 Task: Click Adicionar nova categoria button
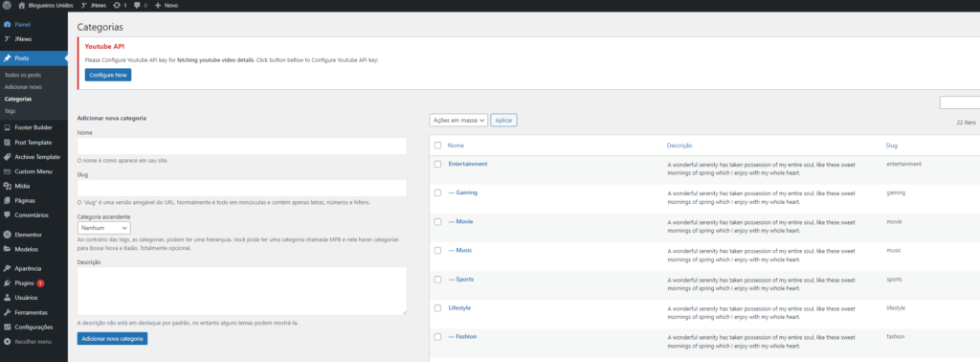coord(113,338)
